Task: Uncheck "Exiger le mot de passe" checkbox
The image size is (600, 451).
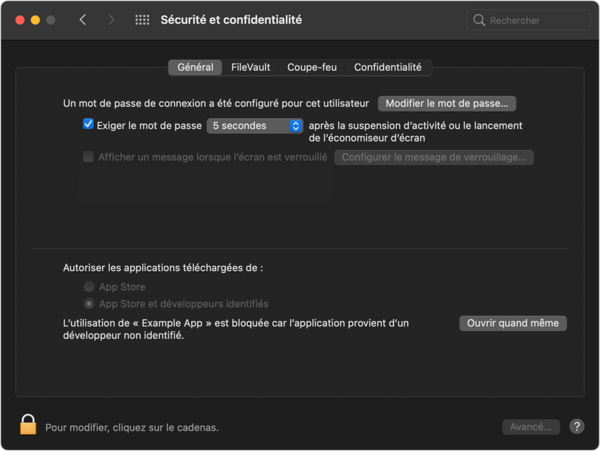Action: coord(89,125)
